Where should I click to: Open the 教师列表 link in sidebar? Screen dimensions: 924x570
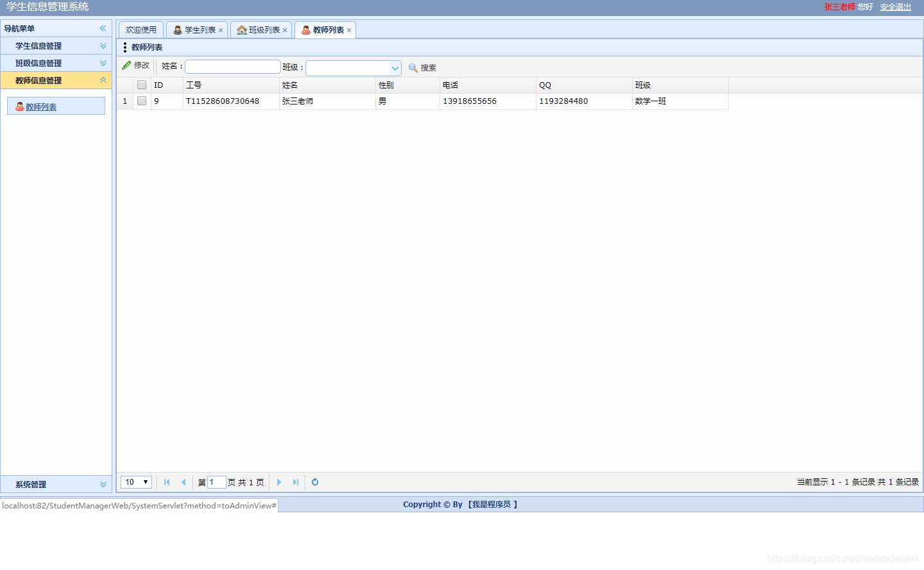point(41,106)
